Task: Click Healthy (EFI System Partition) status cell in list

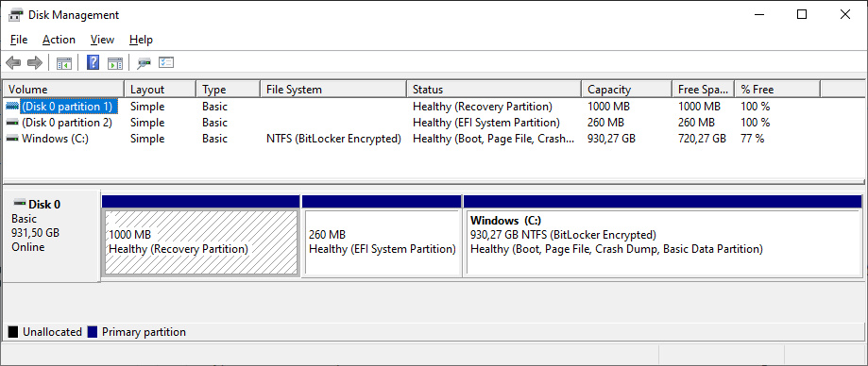Action: (x=486, y=123)
